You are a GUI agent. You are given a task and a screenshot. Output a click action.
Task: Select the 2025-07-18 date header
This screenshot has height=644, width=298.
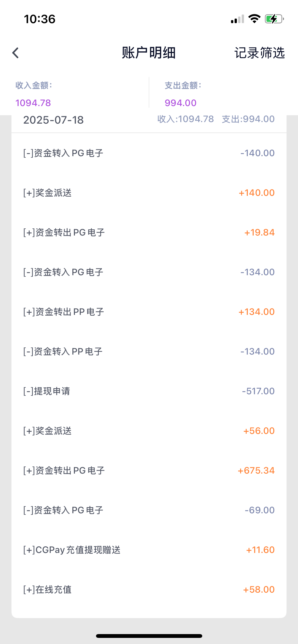click(53, 120)
